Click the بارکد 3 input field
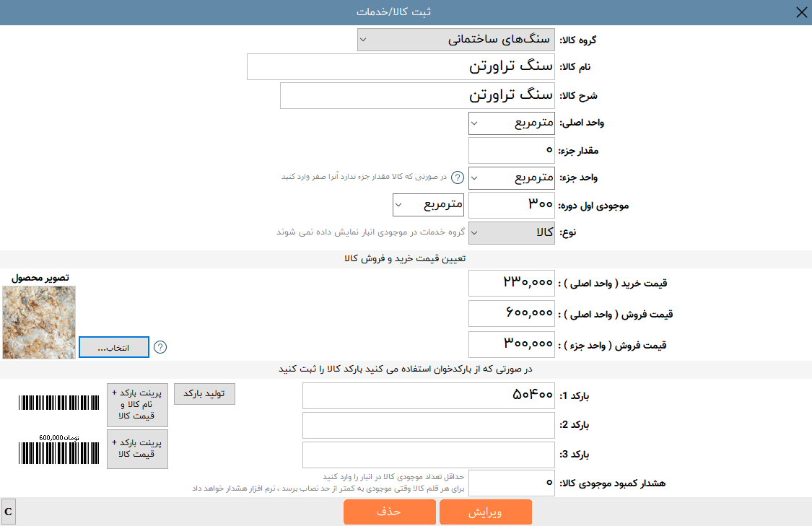 point(429,455)
